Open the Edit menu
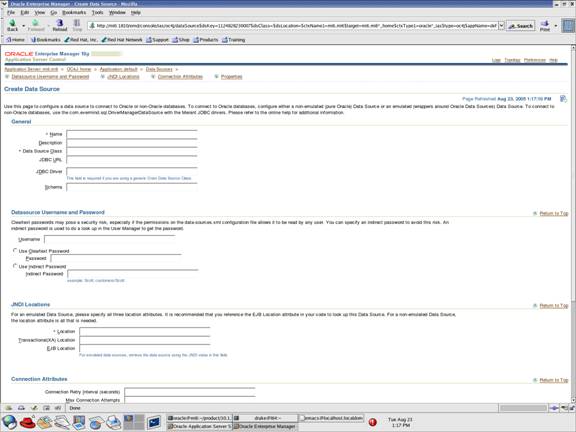 tap(25, 12)
